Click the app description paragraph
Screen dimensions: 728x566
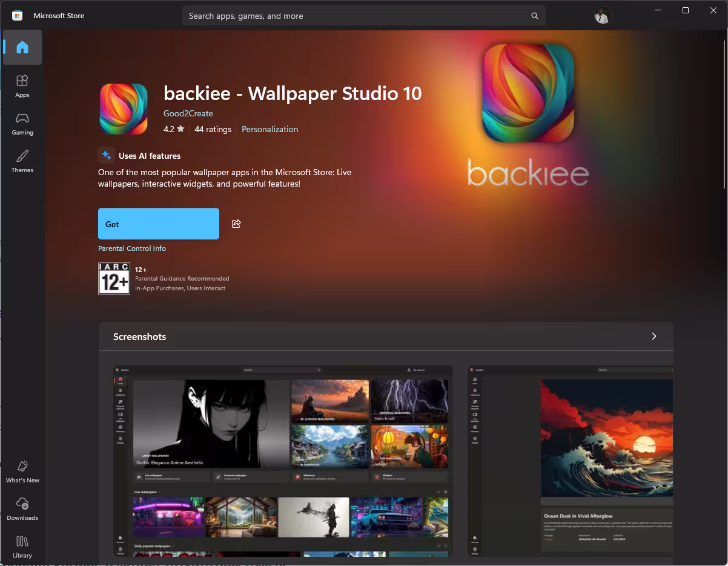225,178
